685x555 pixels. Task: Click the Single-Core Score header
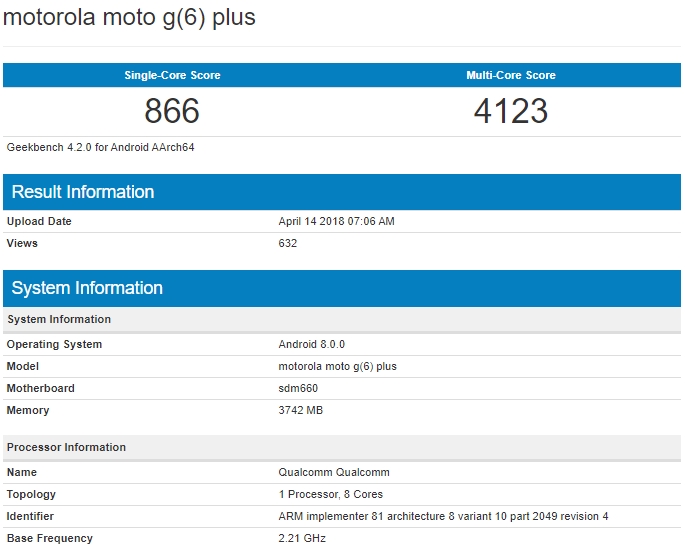coord(172,75)
